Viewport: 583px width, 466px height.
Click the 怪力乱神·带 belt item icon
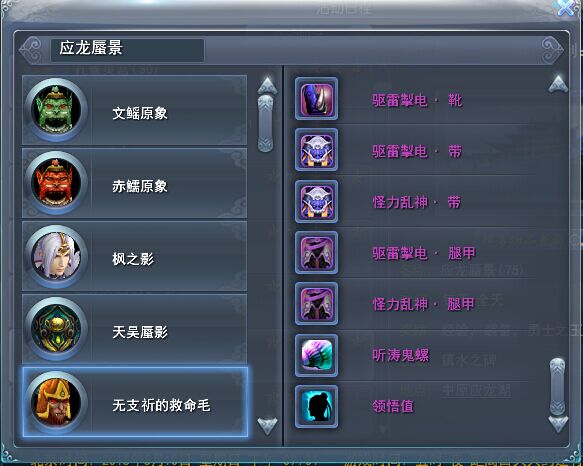[316, 201]
